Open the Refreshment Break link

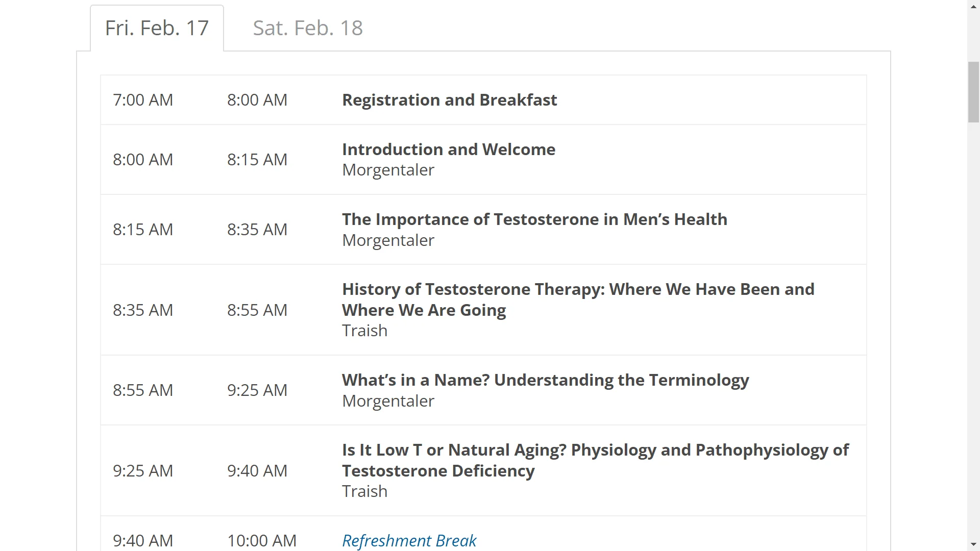click(409, 540)
